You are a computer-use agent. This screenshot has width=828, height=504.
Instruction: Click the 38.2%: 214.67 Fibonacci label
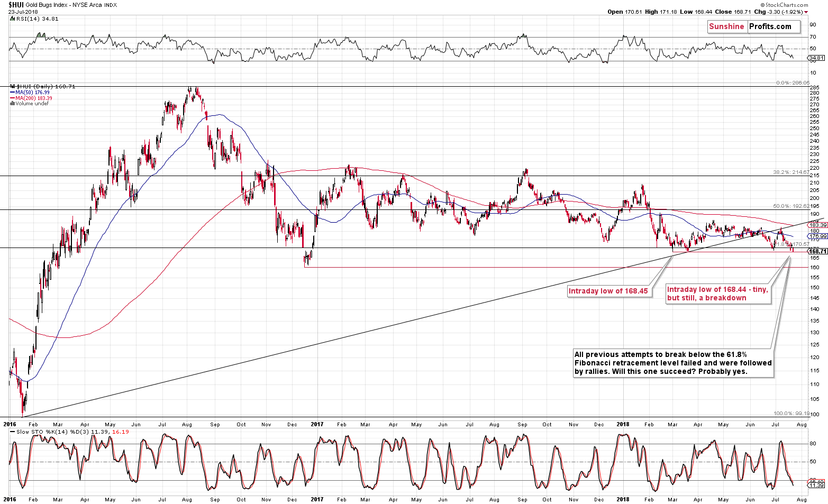click(x=791, y=172)
